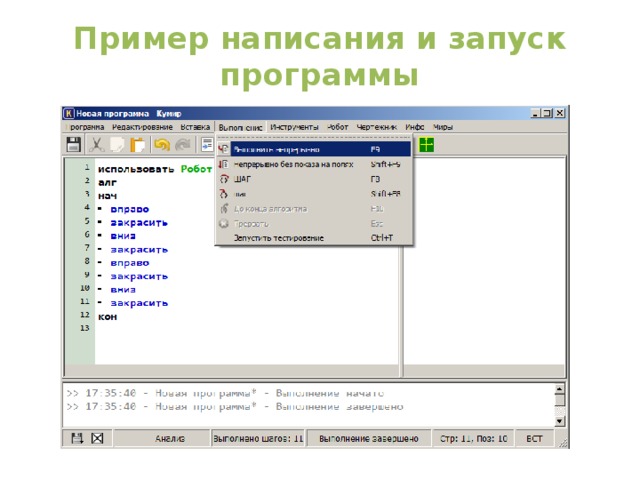Click the Copy toolbar icon
This screenshot has width=640, height=480.
click(x=117, y=144)
